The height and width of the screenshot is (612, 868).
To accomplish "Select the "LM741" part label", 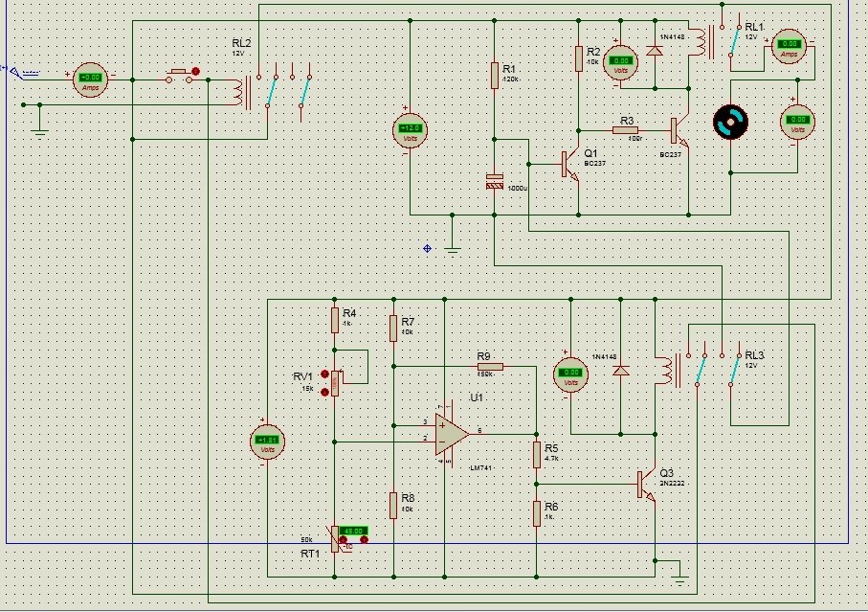I will [480, 468].
